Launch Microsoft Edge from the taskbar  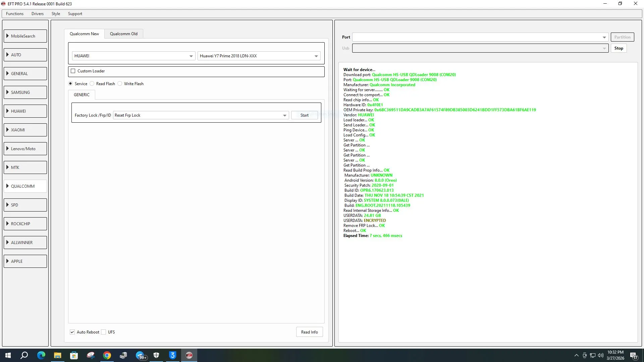point(41,355)
